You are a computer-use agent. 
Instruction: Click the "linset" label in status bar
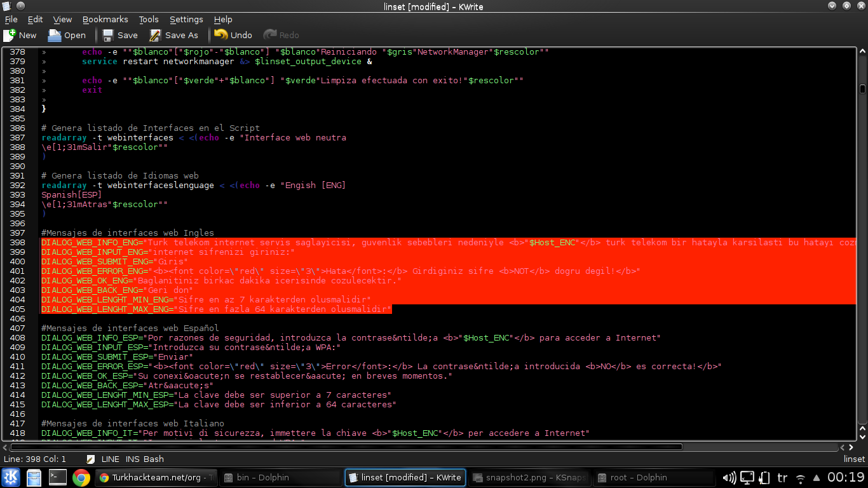[854, 459]
